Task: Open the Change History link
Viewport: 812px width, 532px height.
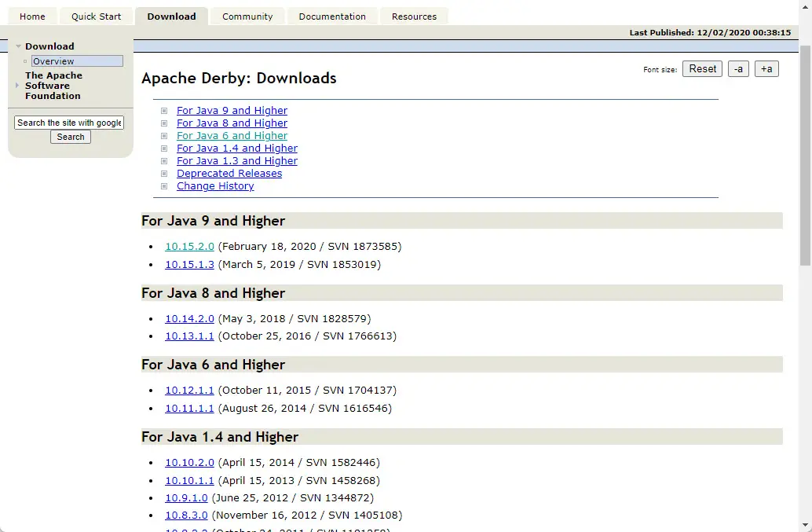Action: (215, 186)
